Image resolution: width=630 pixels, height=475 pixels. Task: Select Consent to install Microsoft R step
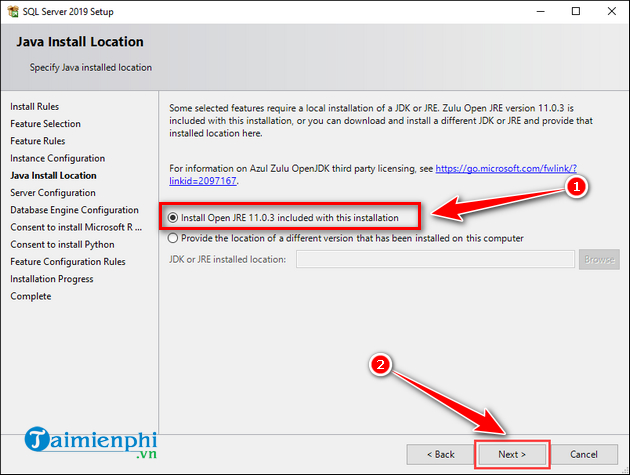76,227
